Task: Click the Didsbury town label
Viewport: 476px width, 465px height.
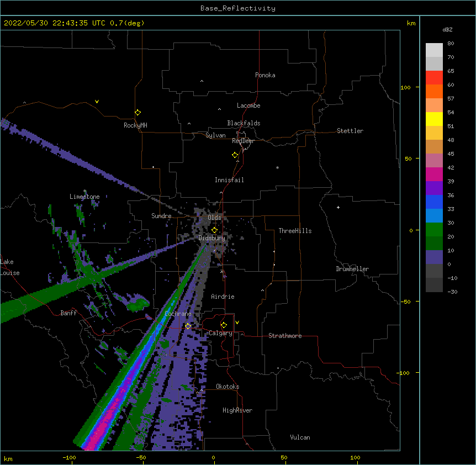Action: click(212, 238)
